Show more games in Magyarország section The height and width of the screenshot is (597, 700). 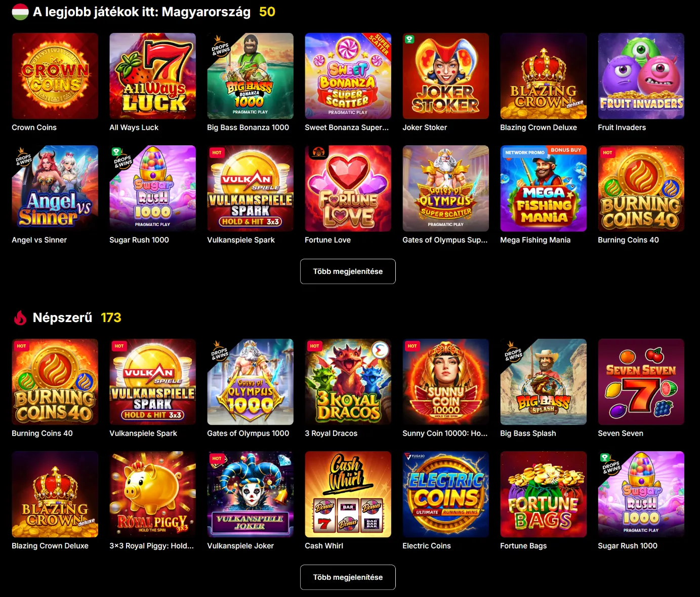pos(348,271)
